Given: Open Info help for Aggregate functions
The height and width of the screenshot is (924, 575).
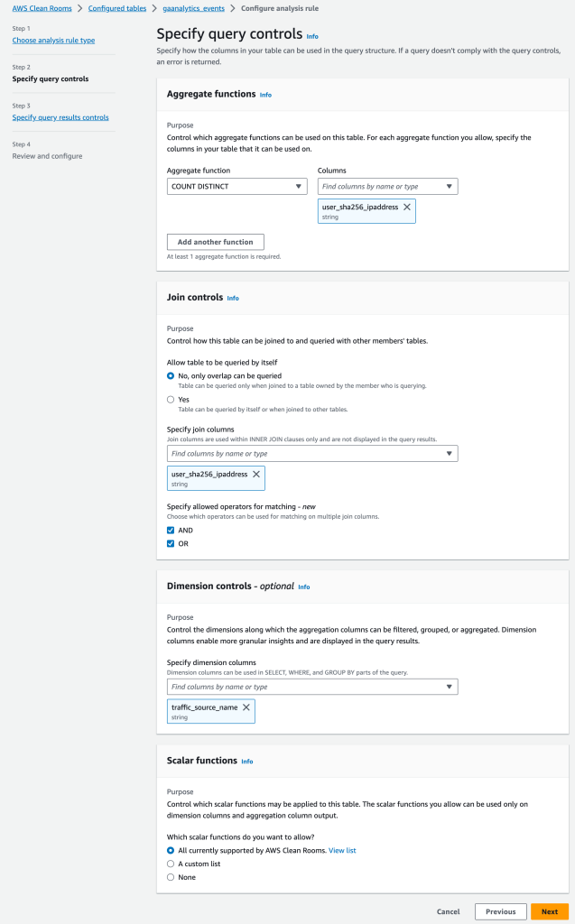Looking at the screenshot, I should [x=266, y=94].
